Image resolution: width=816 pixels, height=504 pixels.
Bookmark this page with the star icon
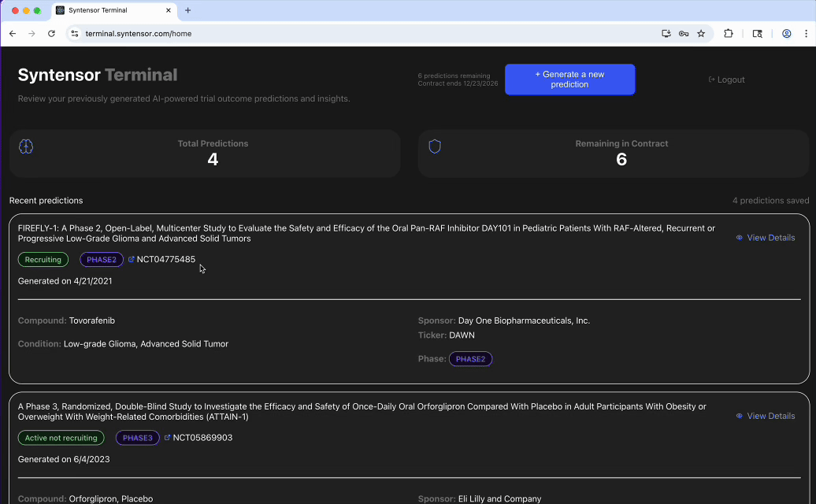(x=701, y=34)
